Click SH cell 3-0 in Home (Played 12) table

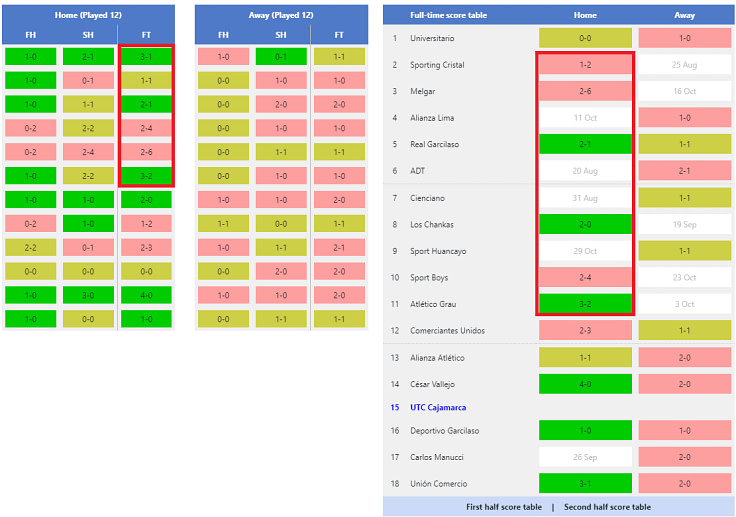coord(88,295)
